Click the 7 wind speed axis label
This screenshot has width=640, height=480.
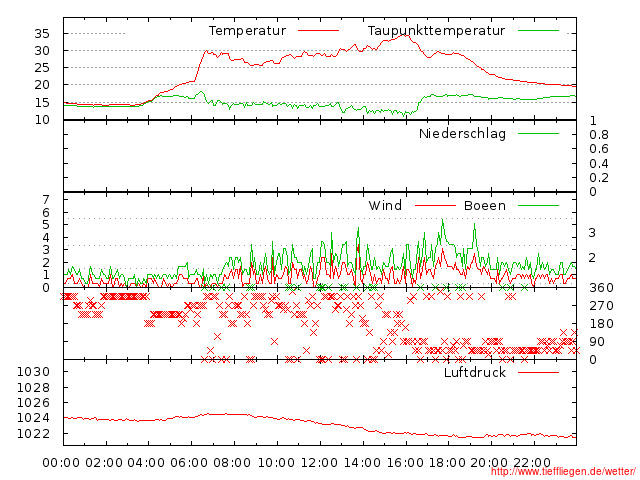(x=46, y=199)
